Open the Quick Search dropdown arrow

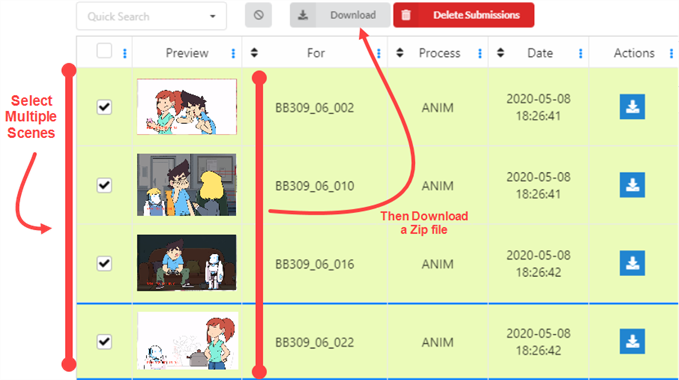coord(213,16)
